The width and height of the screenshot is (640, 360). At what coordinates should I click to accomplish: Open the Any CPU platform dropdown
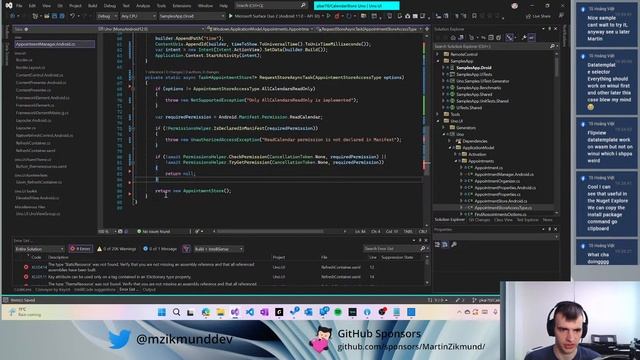coord(138,16)
